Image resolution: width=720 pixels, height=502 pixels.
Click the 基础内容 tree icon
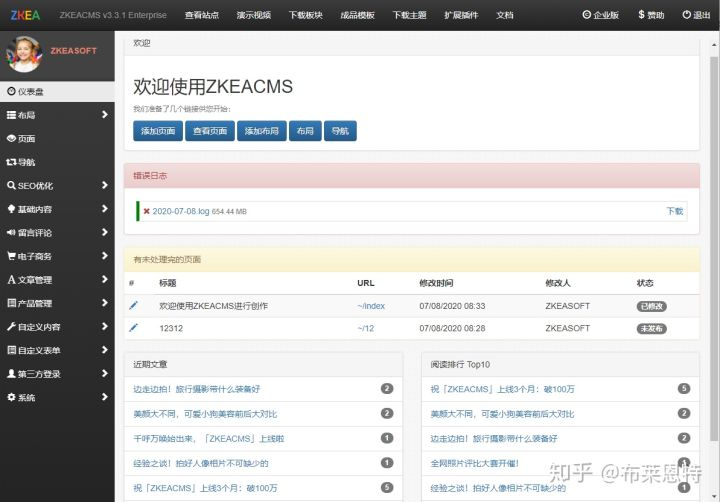point(11,209)
